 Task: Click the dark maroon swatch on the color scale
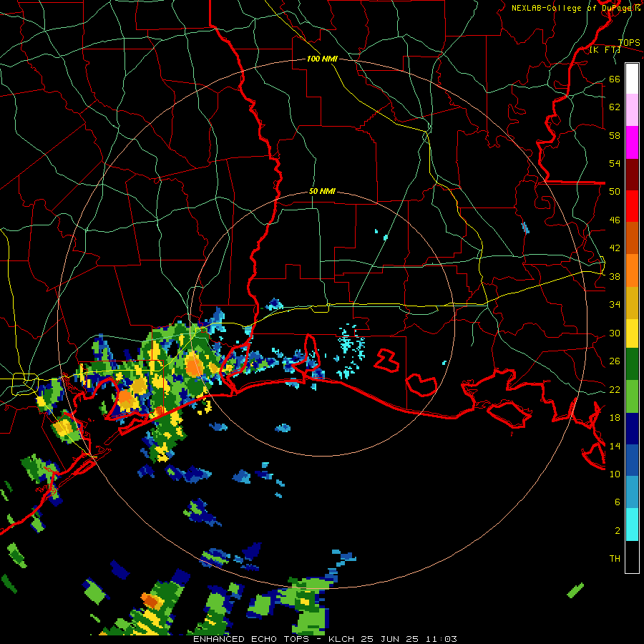click(632, 175)
